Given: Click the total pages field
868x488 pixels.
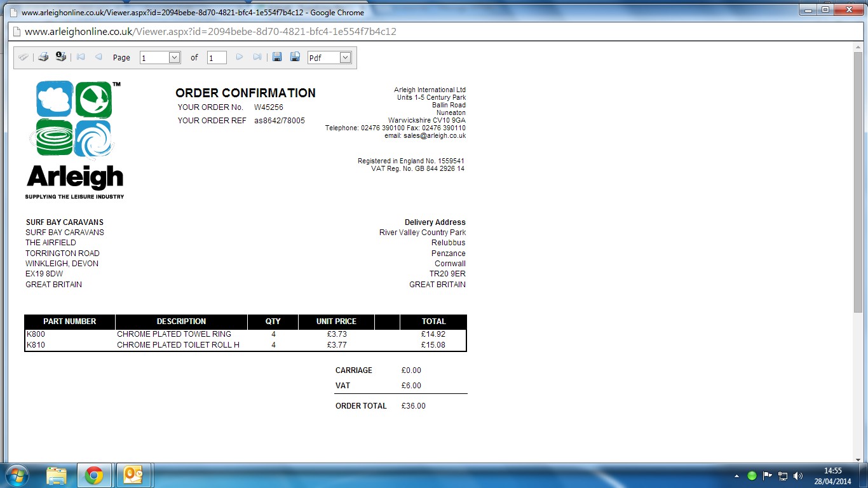Looking at the screenshot, I should click(217, 58).
